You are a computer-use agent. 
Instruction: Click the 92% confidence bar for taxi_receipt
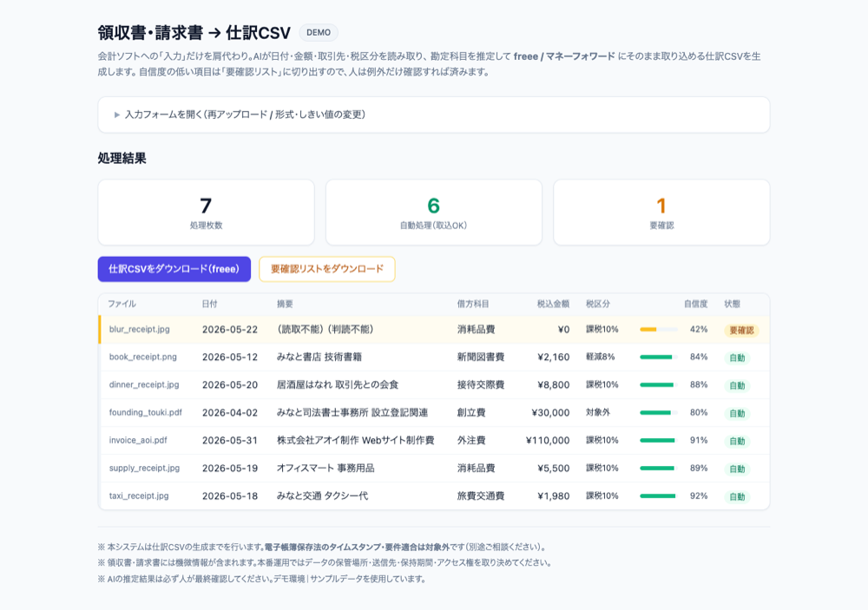tap(659, 495)
